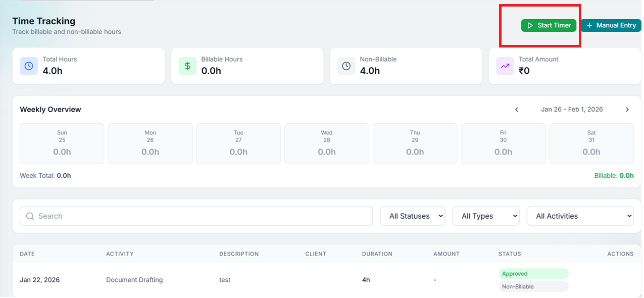Image resolution: width=644 pixels, height=298 pixels.
Task: Click the Week Total 0.0h text
Action: (45, 176)
